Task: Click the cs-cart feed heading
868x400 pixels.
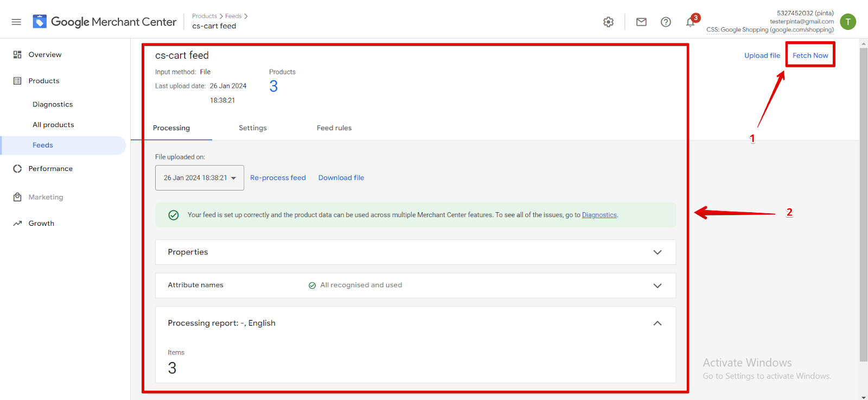Action: click(182, 55)
